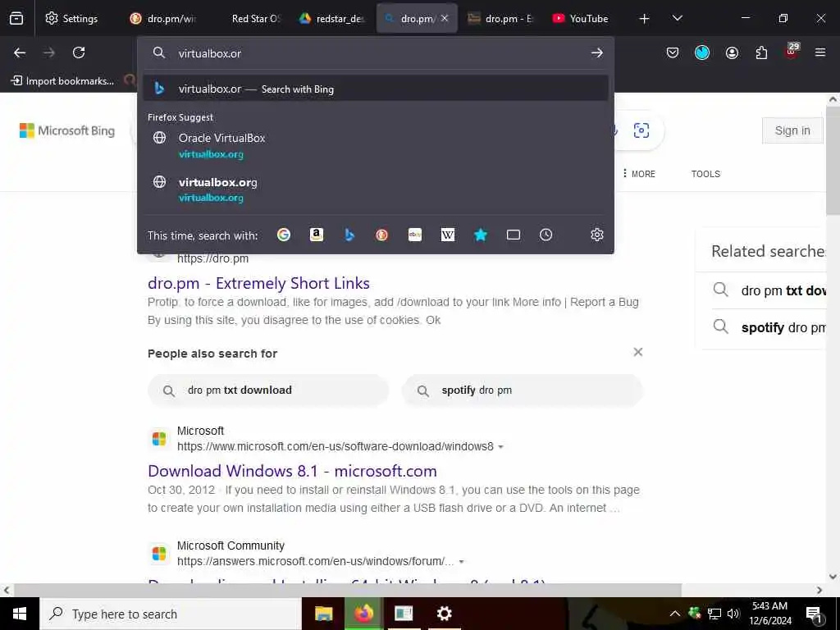Search in open tabs icon
Viewport: 840px width, 630px height.
coord(514,235)
